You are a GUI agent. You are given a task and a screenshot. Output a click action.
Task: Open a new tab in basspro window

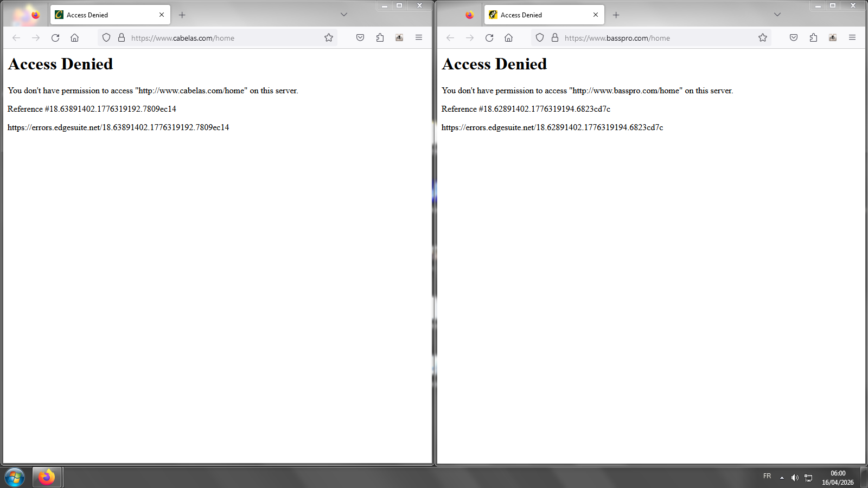(616, 15)
